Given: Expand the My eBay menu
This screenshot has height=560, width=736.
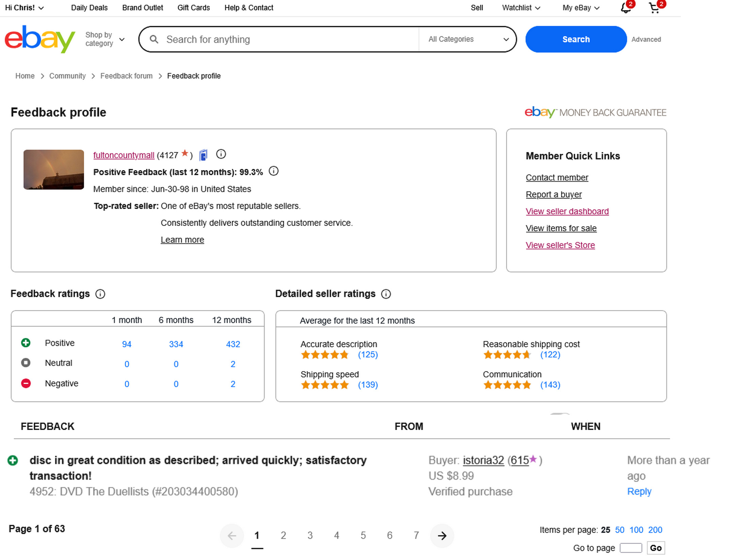Looking at the screenshot, I should coord(581,8).
